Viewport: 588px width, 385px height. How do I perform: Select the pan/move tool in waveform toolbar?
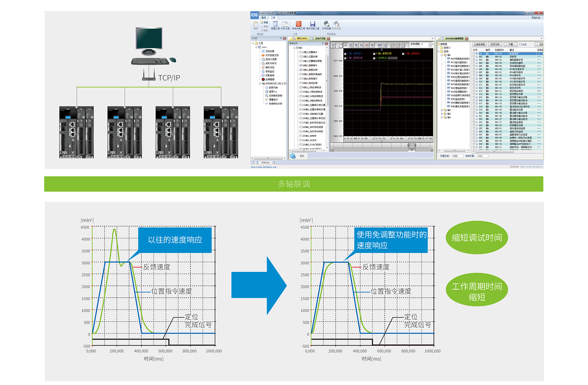(x=346, y=45)
